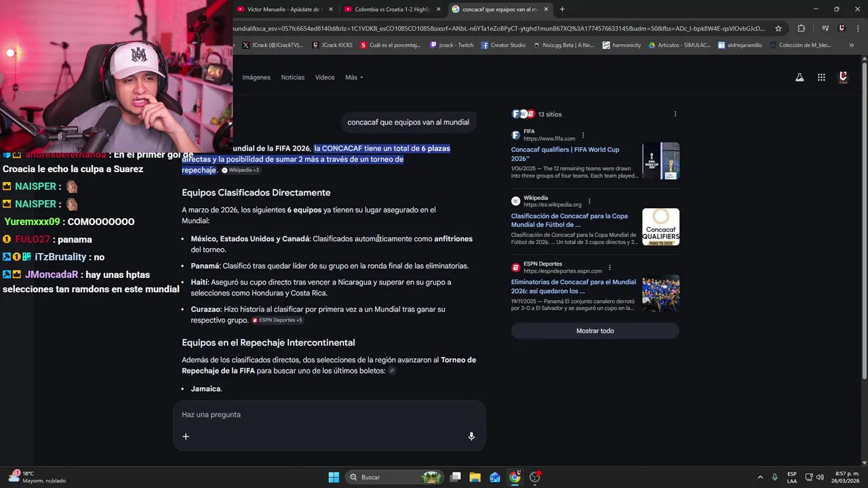Switch to Vídeos search filter

point(325,77)
